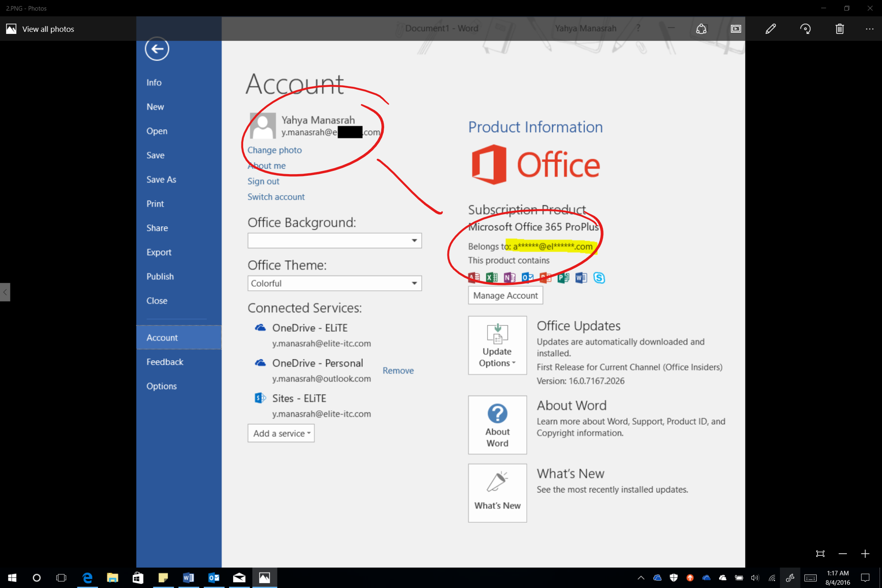Open the Office Background dropdown
Image resolution: width=882 pixels, height=588 pixels.
(x=414, y=241)
